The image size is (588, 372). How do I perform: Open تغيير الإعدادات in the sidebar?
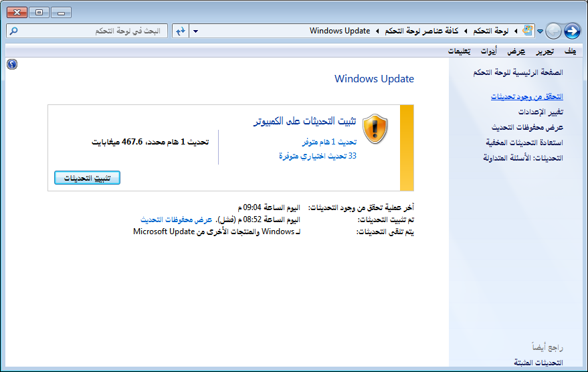541,112
